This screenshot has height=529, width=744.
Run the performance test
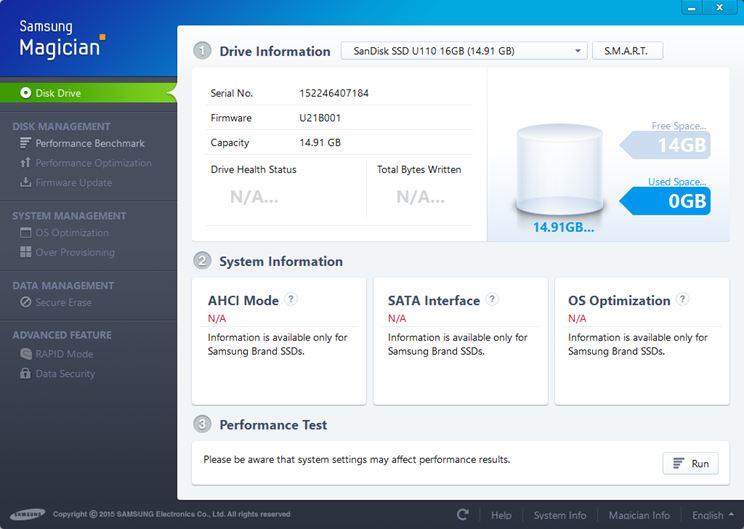[x=690, y=463]
